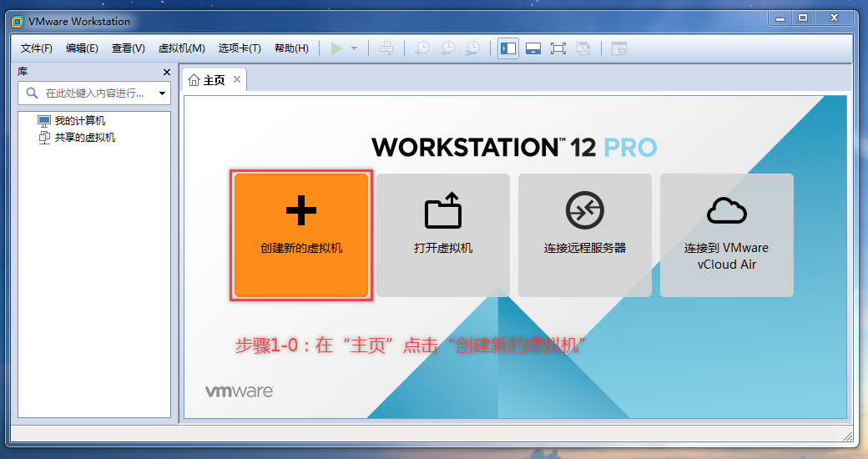Click the green power on play button
868x459 pixels.
[336, 48]
